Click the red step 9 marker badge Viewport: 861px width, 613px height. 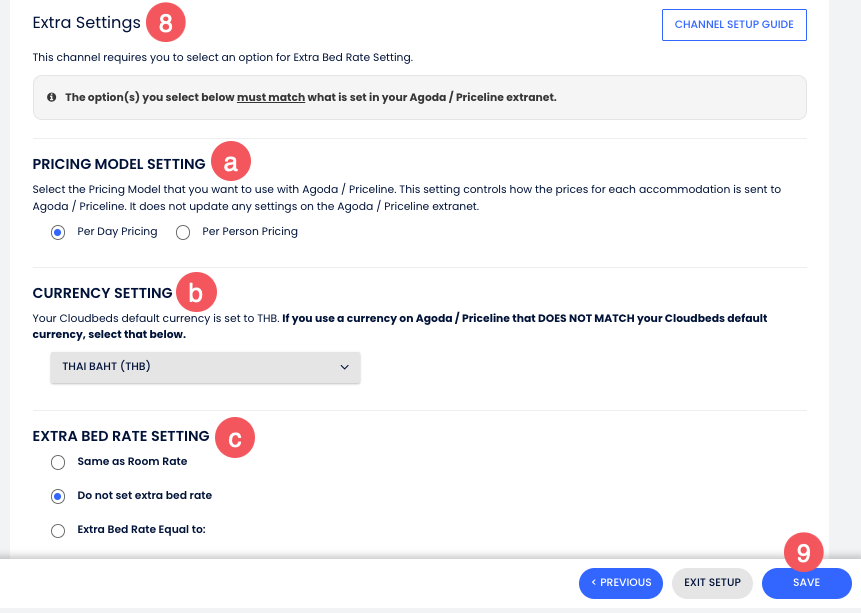803,551
